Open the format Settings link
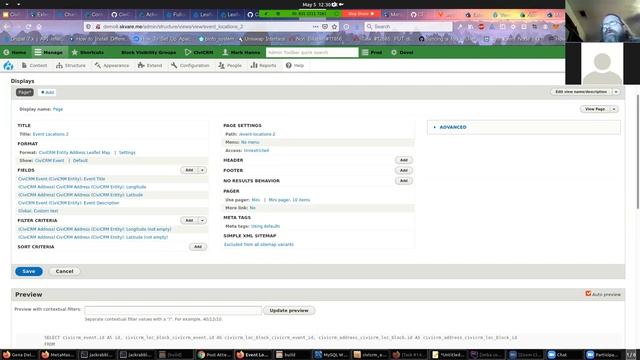This screenshot has width=640, height=360. 127,153
